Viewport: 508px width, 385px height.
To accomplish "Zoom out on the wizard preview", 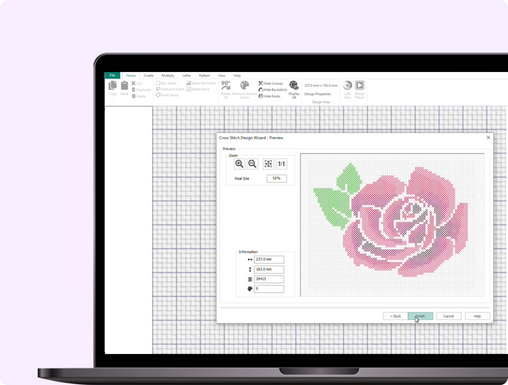I will click(x=252, y=164).
